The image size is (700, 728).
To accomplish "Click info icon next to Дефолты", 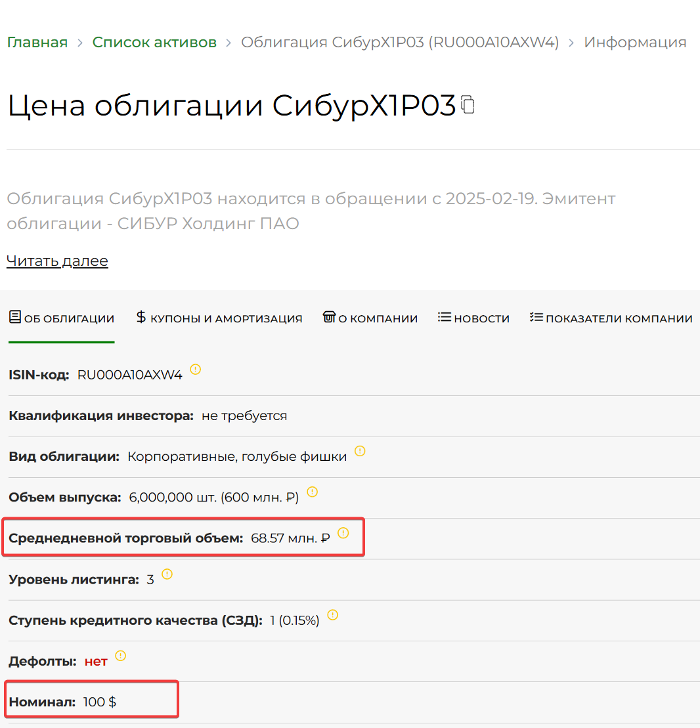I will tap(121, 656).
